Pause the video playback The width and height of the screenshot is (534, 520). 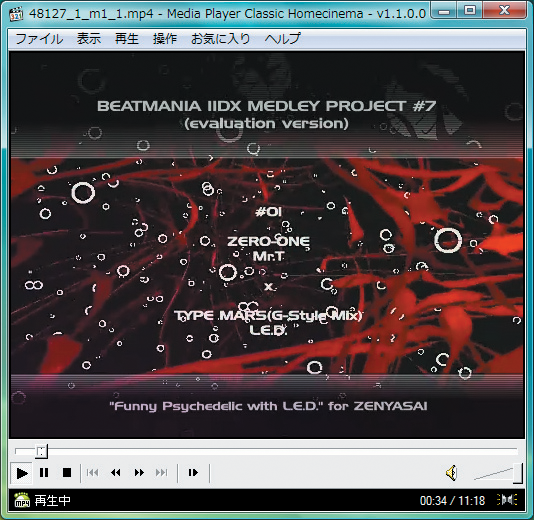(44, 473)
